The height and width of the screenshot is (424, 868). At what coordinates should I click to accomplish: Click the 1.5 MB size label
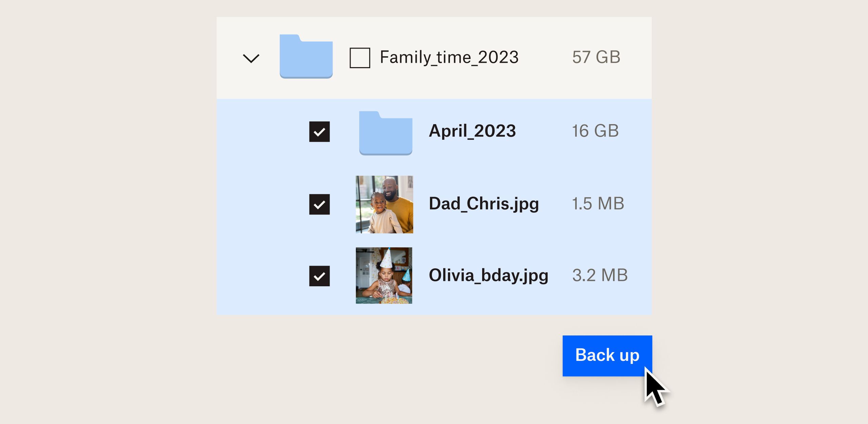click(598, 204)
